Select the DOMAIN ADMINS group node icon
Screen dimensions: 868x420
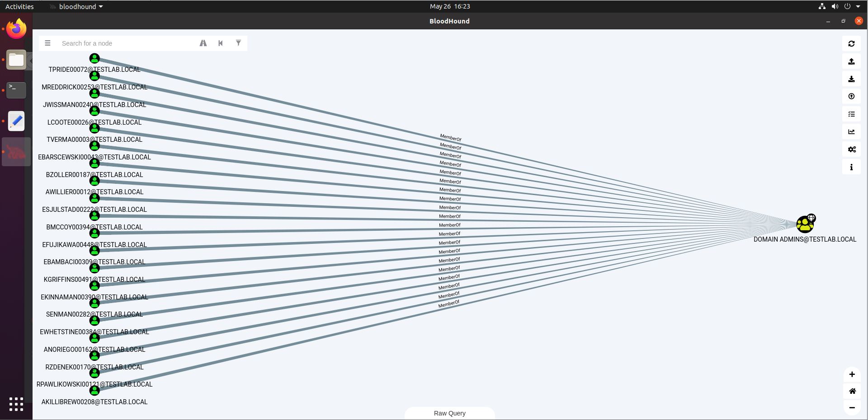click(x=805, y=224)
